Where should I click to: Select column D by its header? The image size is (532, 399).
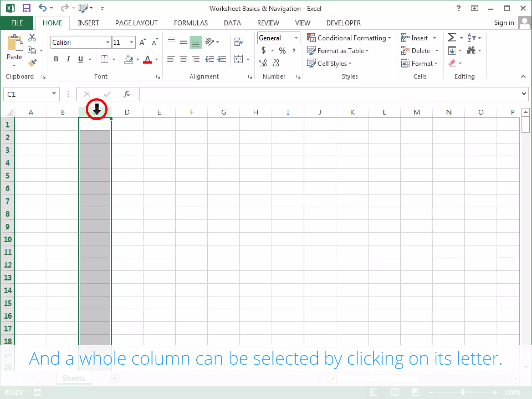point(127,112)
